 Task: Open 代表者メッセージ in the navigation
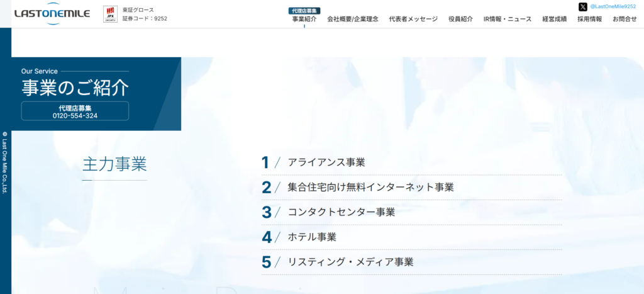413,19
